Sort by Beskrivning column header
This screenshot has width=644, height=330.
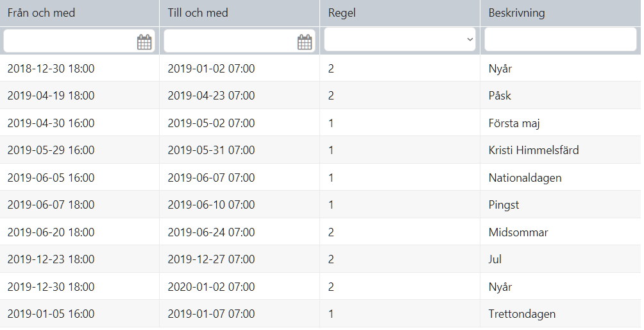click(516, 13)
